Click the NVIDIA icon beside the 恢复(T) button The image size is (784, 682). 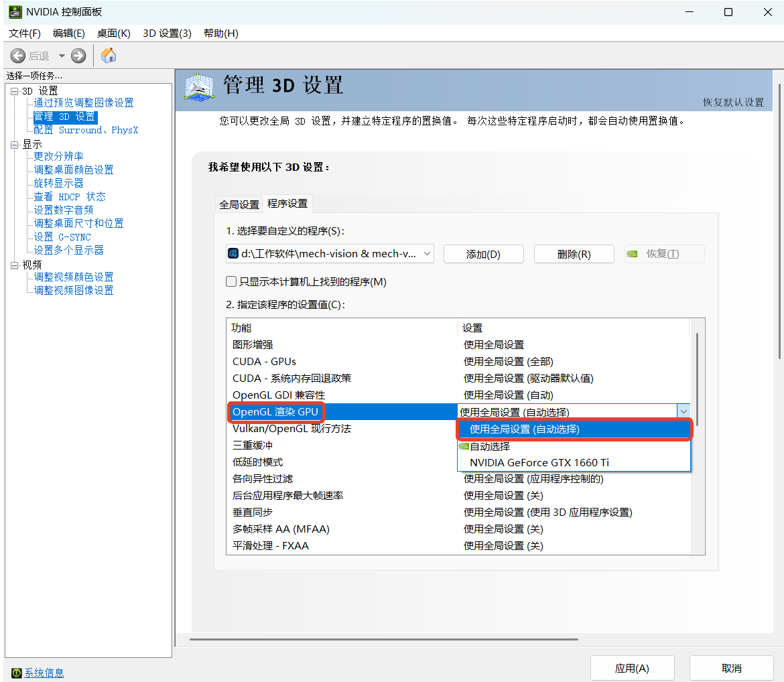click(x=633, y=253)
